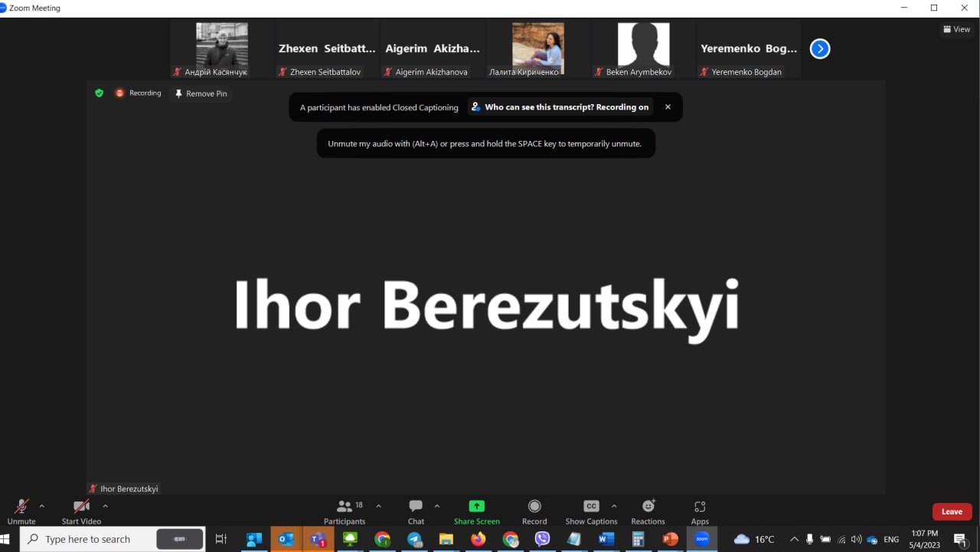Show next participants with the blue arrow
Image resolution: width=980 pixels, height=552 pixels.
(820, 49)
